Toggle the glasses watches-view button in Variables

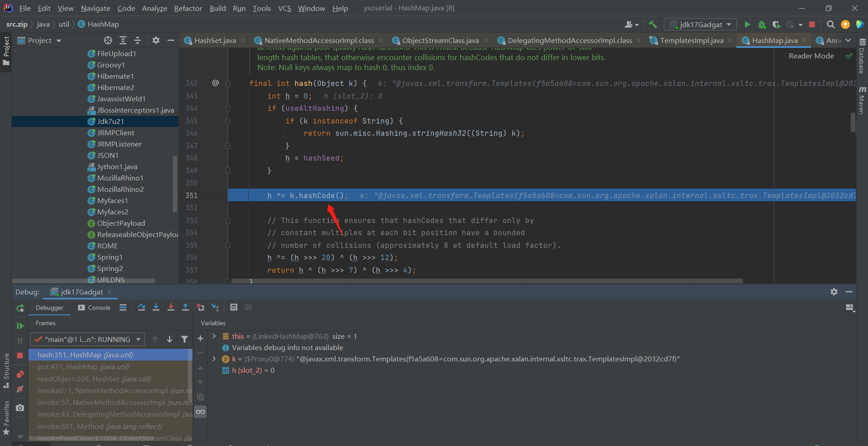pyautogui.click(x=200, y=412)
